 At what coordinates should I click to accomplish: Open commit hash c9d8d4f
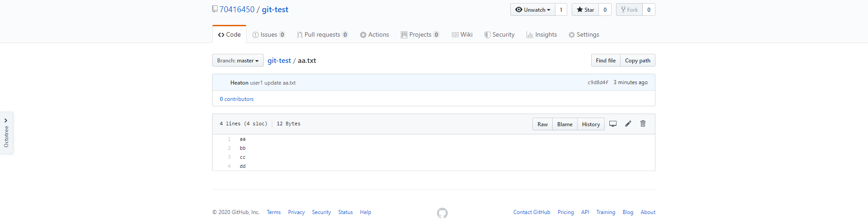pyautogui.click(x=598, y=82)
